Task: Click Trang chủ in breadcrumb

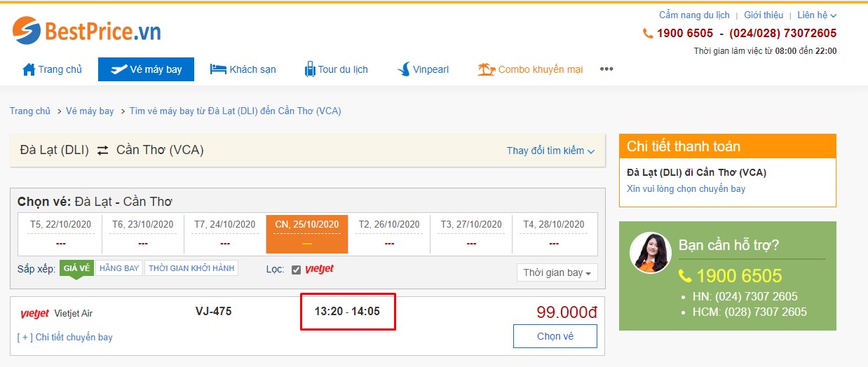Action: [x=30, y=111]
